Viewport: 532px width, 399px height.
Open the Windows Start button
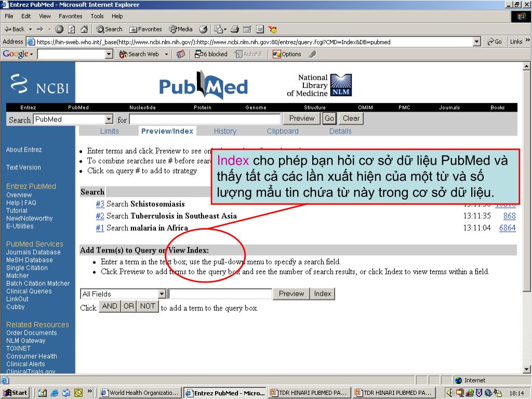tap(15, 393)
